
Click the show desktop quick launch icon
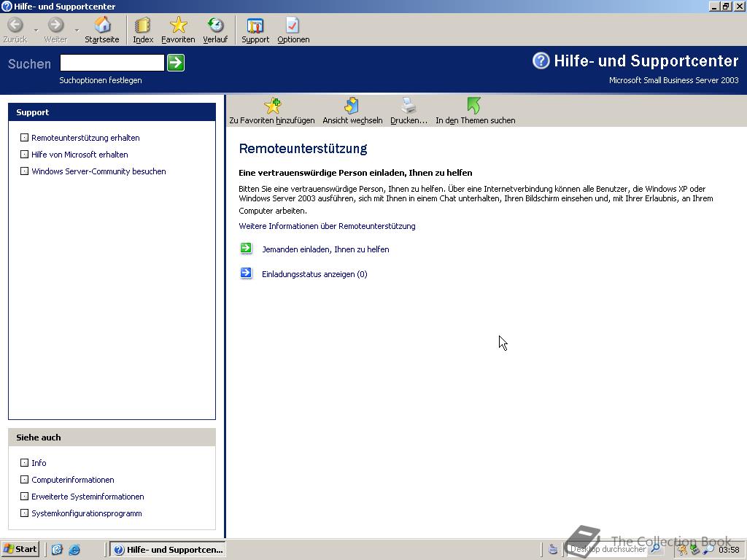[x=57, y=550]
